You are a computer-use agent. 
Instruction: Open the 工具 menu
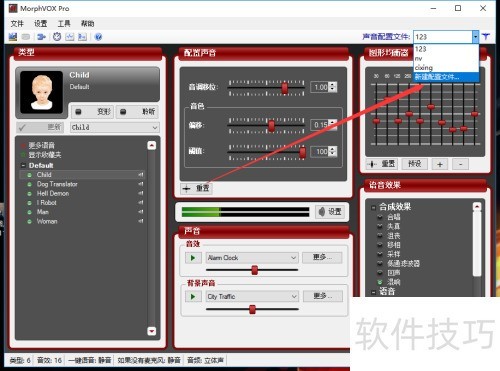pyautogui.click(x=64, y=24)
